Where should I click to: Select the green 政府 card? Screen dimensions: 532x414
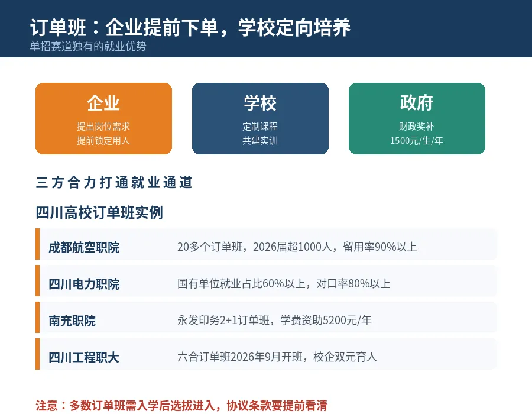coord(417,118)
